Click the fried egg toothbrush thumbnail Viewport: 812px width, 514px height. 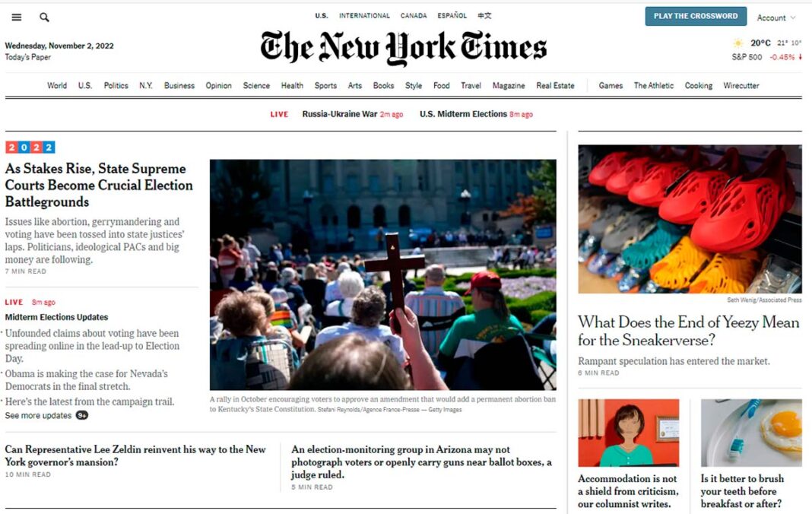point(751,433)
